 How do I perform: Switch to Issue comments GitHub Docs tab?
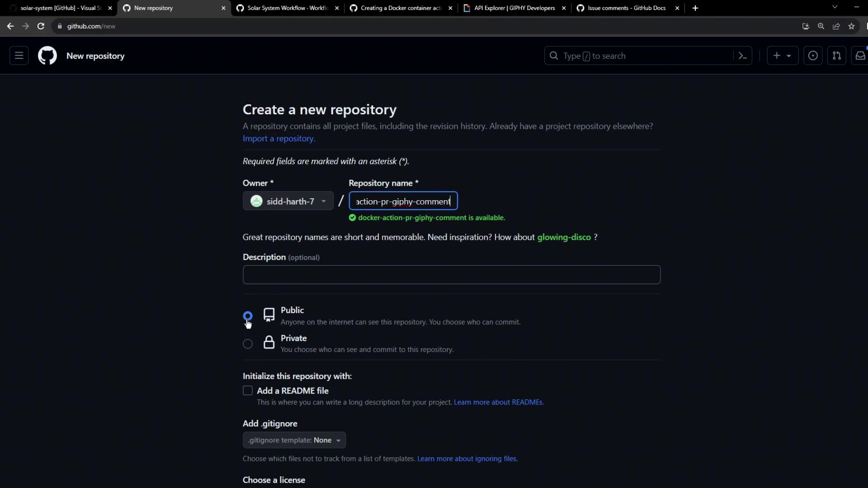(626, 8)
